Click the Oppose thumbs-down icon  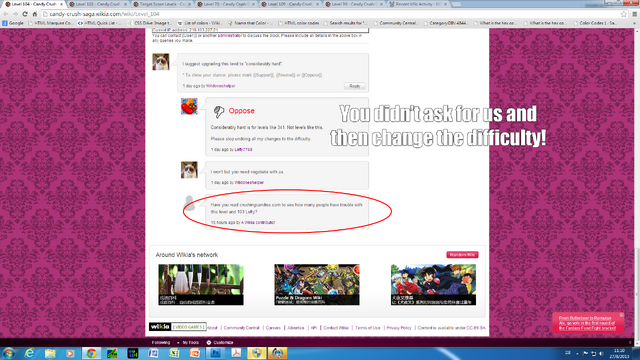click(x=219, y=111)
